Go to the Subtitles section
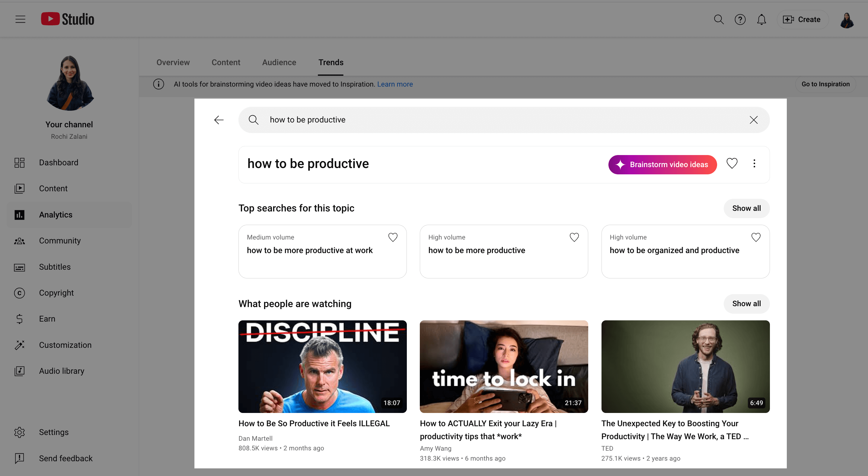Screen dimensions: 868x476 (55, 267)
